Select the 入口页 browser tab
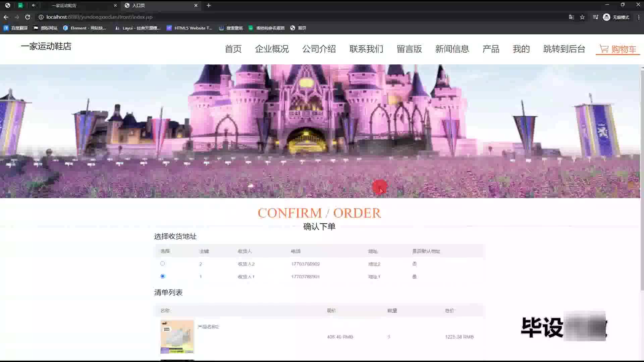644x362 pixels. click(161, 5)
